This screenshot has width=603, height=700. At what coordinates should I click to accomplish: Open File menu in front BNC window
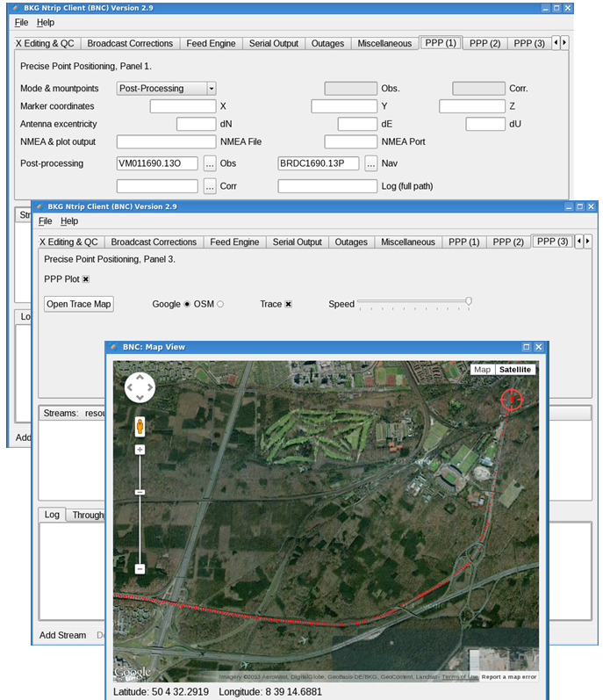pyautogui.click(x=45, y=221)
